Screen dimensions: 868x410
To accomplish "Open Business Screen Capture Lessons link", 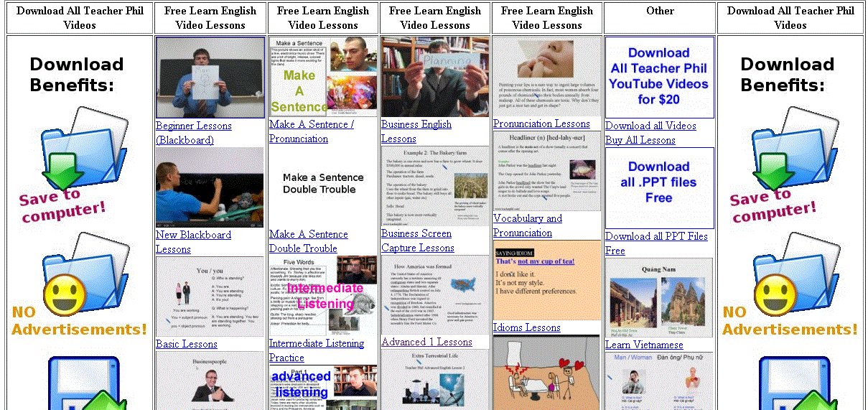I will click(418, 241).
